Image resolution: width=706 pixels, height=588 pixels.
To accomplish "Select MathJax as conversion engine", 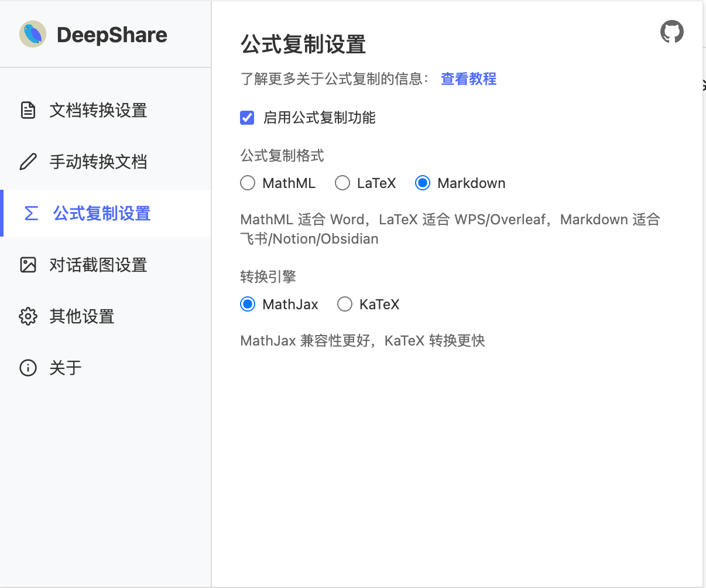I will point(247,304).
